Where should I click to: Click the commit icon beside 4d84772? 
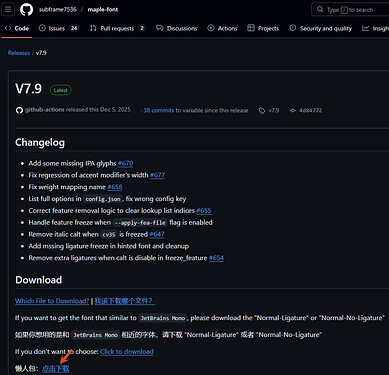[293, 111]
